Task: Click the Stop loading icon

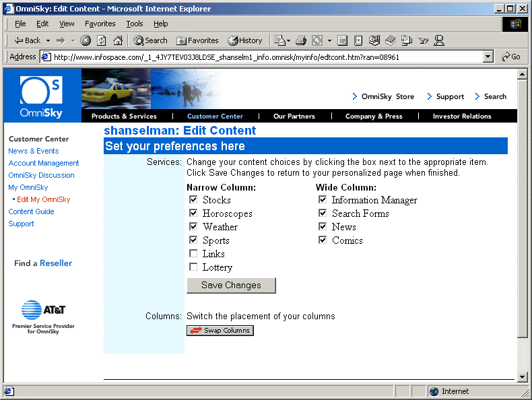Action: 86,40
